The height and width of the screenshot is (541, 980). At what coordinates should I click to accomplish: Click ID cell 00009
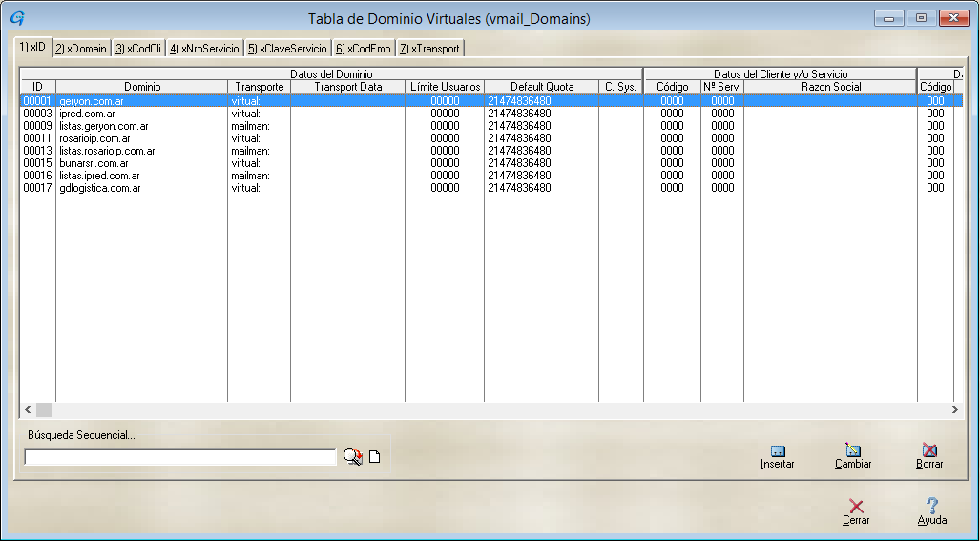[37, 126]
